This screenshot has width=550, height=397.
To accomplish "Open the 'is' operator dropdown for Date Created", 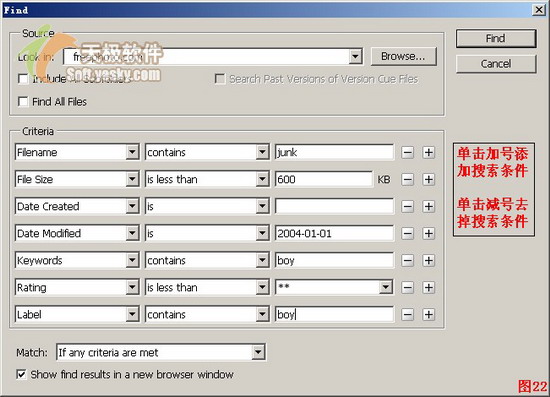I will 262,206.
